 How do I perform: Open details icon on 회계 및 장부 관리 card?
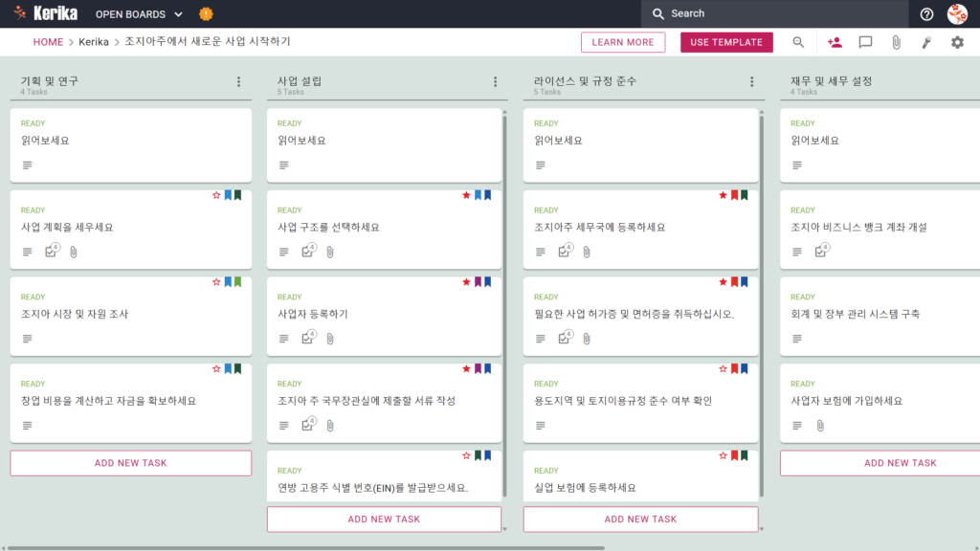pyautogui.click(x=797, y=339)
